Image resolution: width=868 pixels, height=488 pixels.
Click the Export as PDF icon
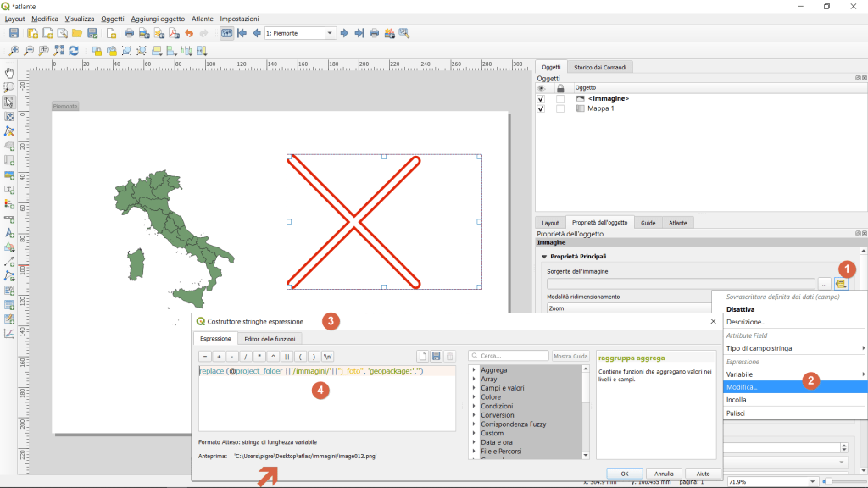point(173,33)
